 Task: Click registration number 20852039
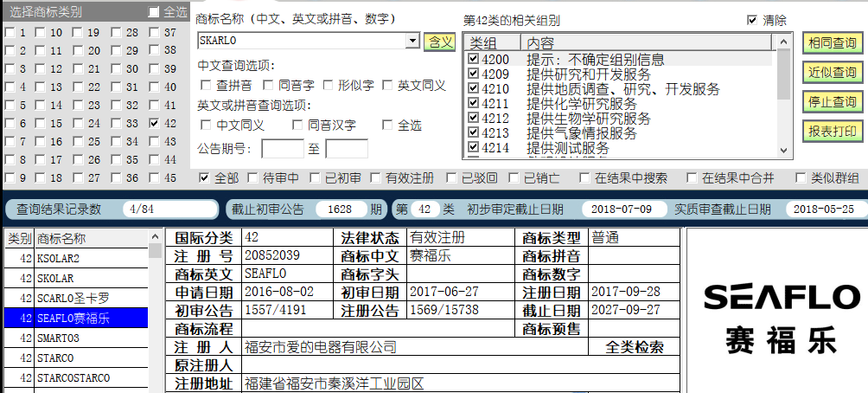point(272,255)
